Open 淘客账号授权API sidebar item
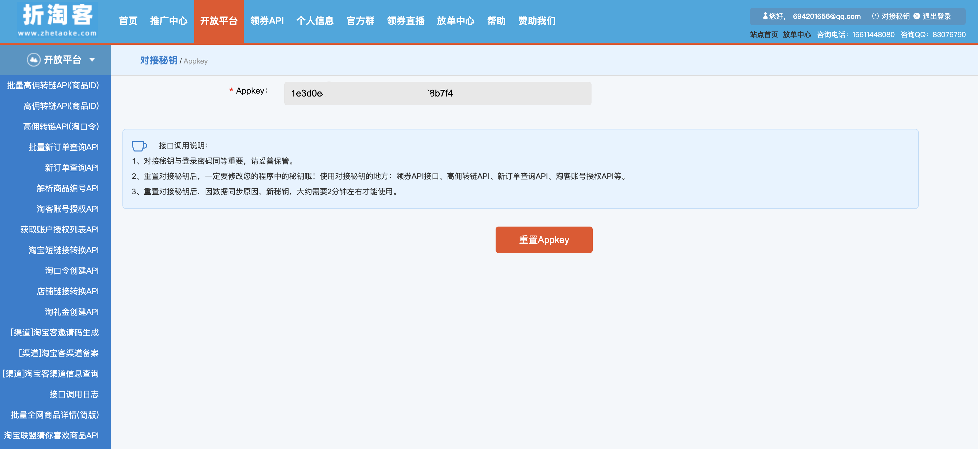The width and height of the screenshot is (980, 449). [x=68, y=209]
